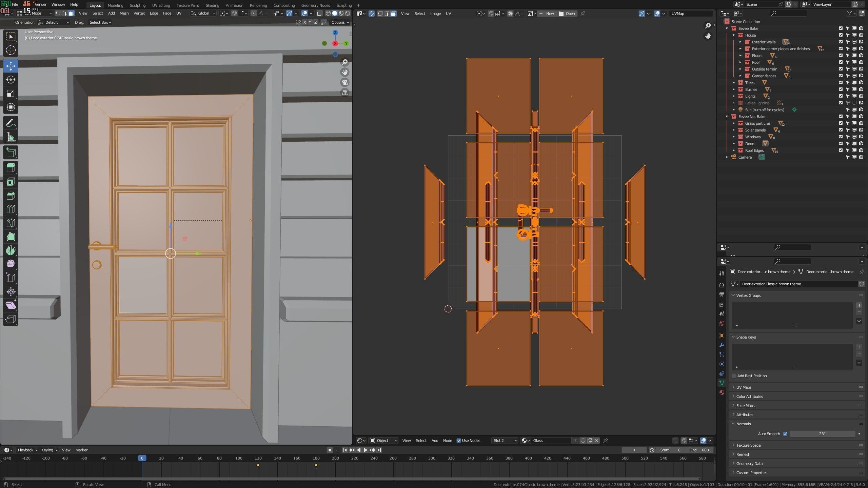Screen dimensions: 868x488
Task: Select the Rotate tool in left toolbar
Action: pos(11,80)
